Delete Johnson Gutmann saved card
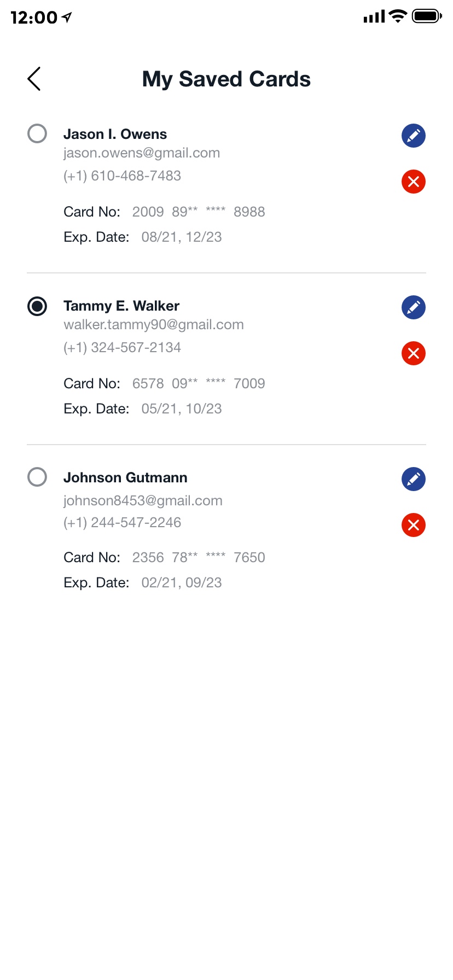Image resolution: width=453 pixels, height=980 pixels. 414,525
